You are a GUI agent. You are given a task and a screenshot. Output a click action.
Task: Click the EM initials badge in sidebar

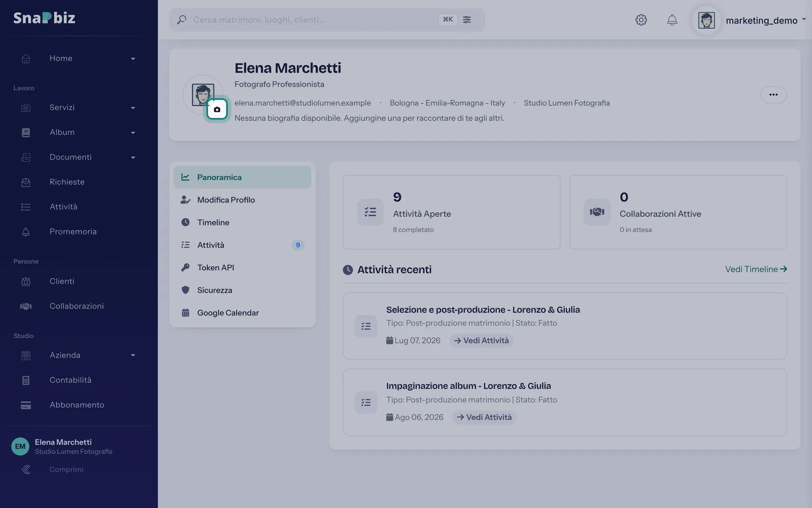[x=20, y=447]
